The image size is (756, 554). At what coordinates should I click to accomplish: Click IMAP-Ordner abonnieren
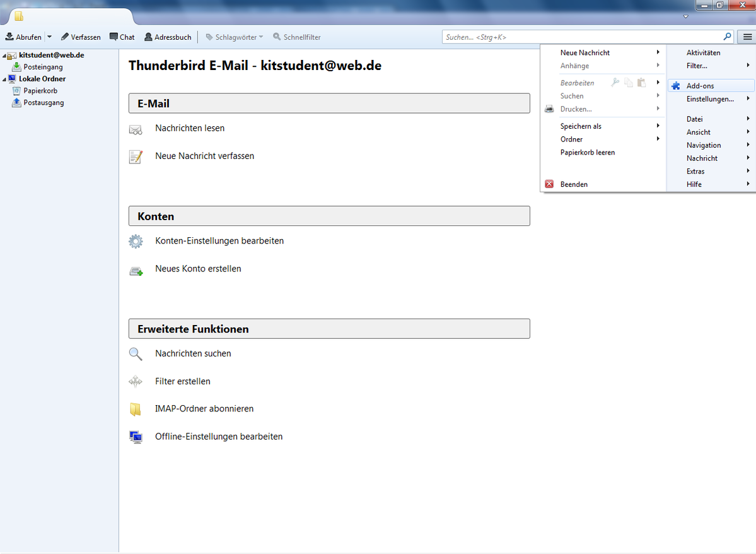(x=204, y=409)
